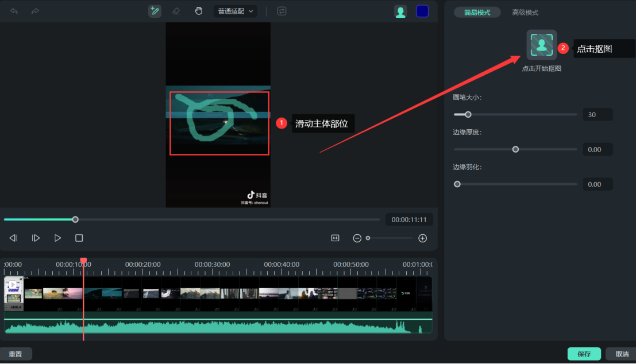Select the 简易模式 simple mode tab
636x364 pixels.
[x=477, y=12]
